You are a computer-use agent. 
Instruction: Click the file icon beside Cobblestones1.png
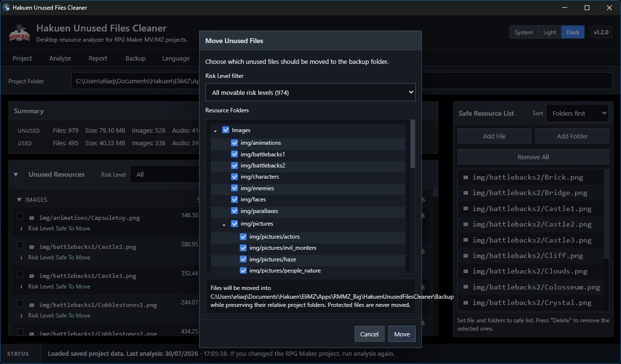click(x=32, y=305)
